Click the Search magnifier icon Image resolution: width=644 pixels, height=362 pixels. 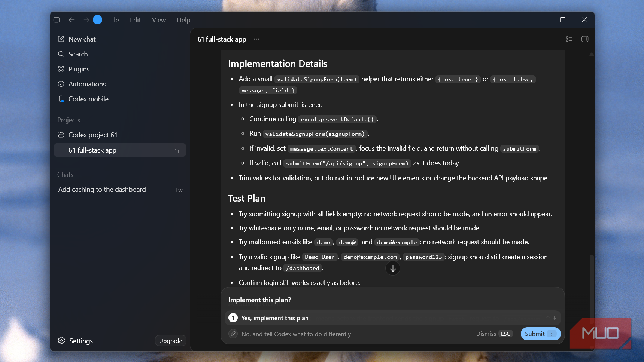point(61,54)
